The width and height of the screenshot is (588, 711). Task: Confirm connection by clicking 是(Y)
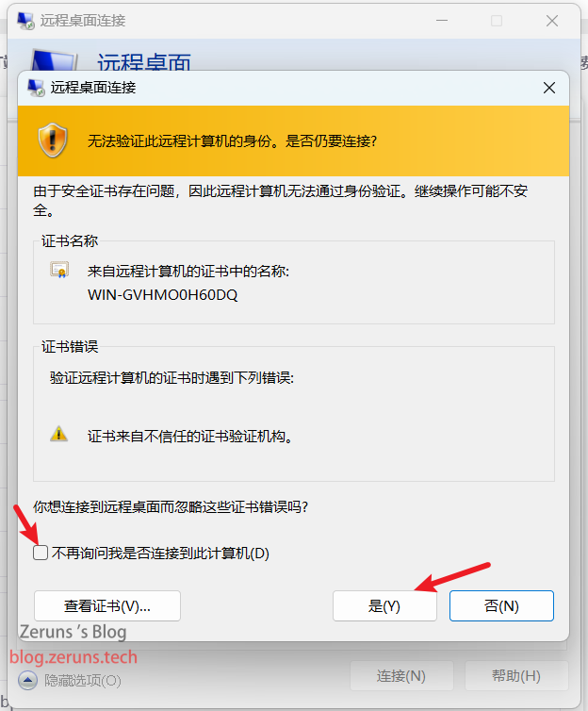pos(384,605)
